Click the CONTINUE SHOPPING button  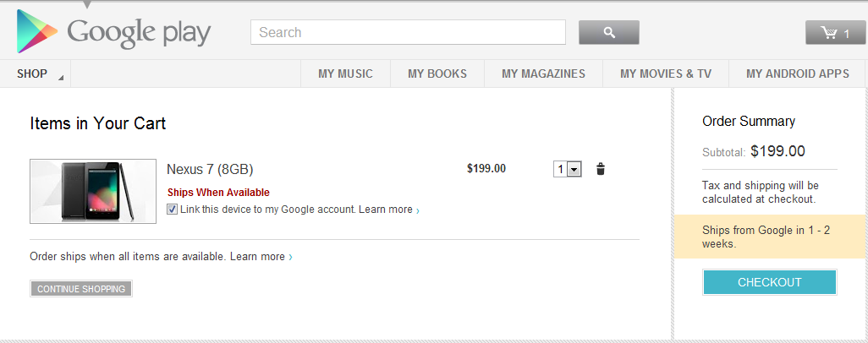pos(81,289)
